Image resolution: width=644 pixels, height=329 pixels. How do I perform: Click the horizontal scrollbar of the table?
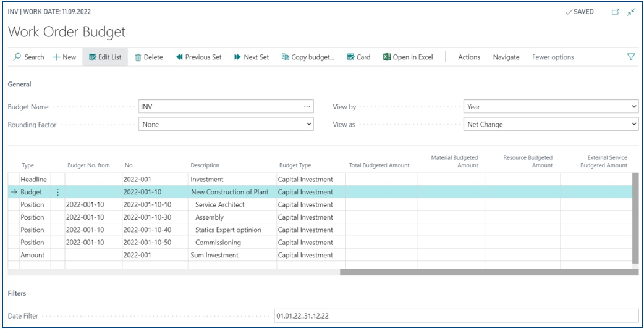click(x=489, y=272)
